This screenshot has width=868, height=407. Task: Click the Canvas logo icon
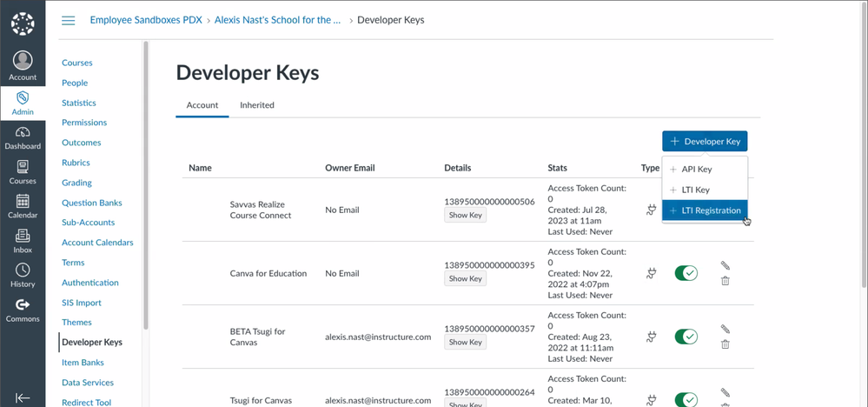tap(23, 23)
